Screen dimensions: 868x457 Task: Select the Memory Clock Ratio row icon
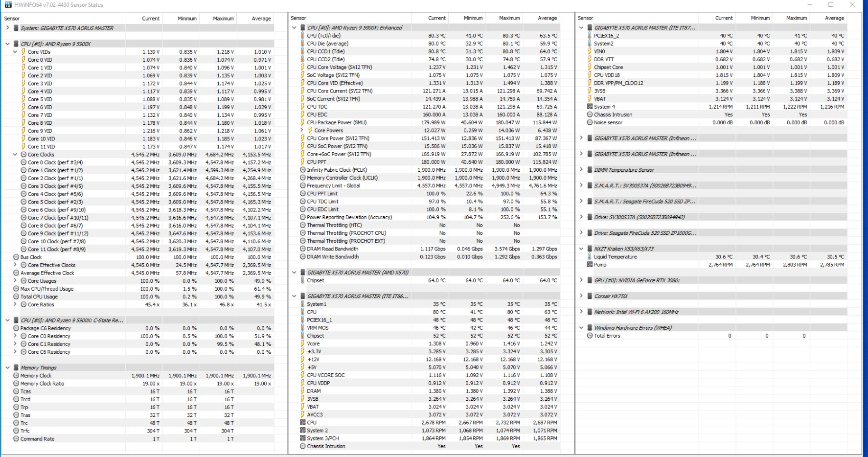pos(16,384)
